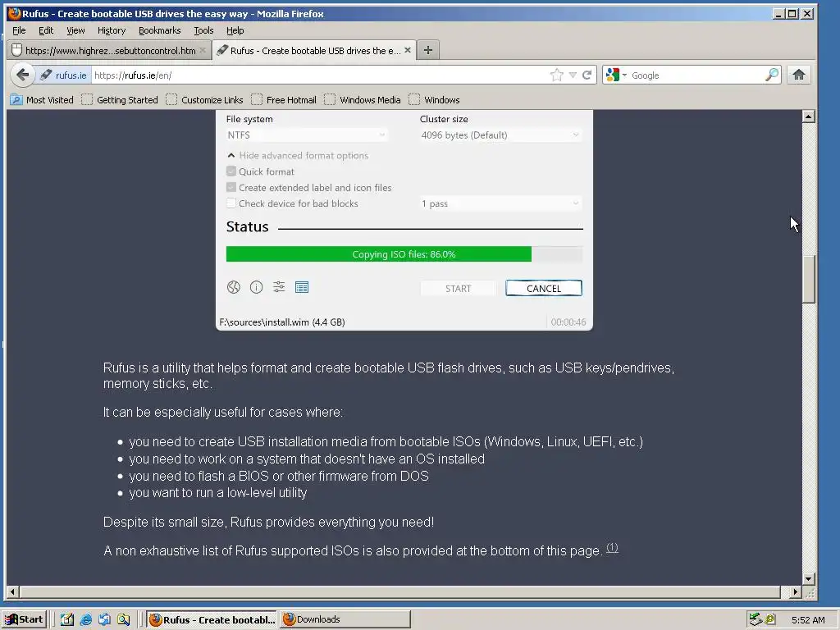840x630 pixels.
Task: Click the fourth quick launch search icon
Action: (x=123, y=620)
